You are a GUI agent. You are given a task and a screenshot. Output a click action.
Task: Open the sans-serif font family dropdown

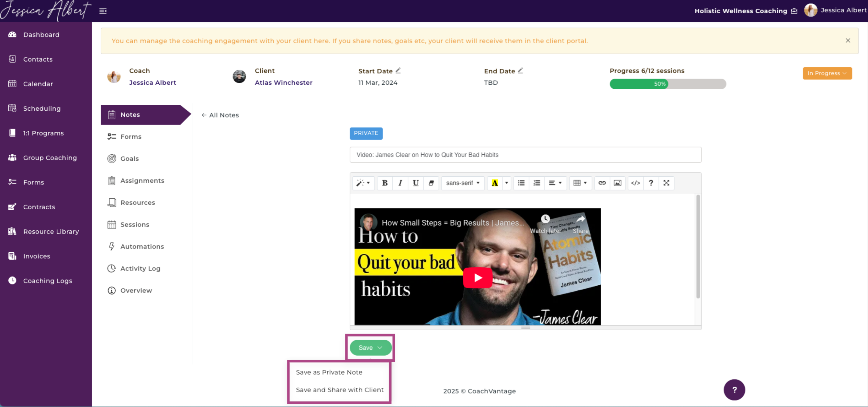(x=463, y=183)
